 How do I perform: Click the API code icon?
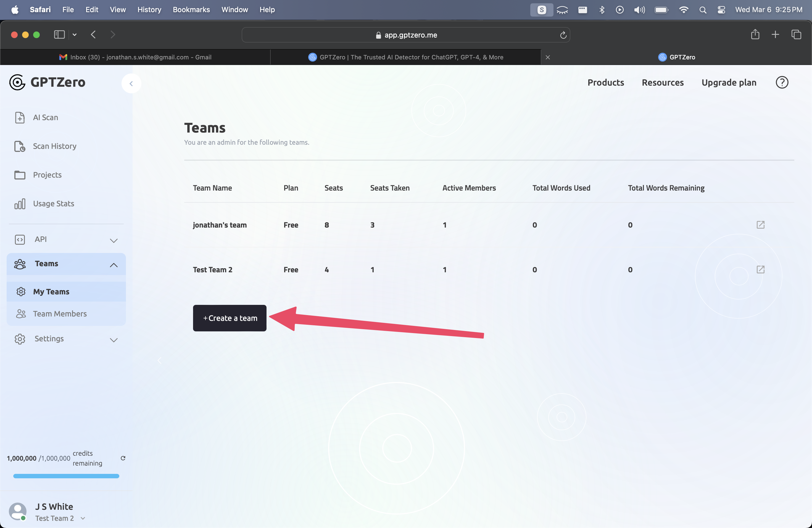20,239
